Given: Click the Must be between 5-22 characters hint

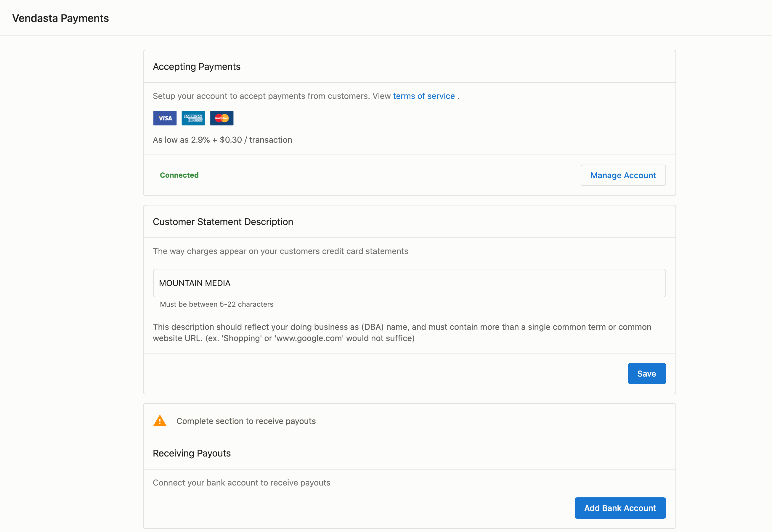Looking at the screenshot, I should point(217,304).
